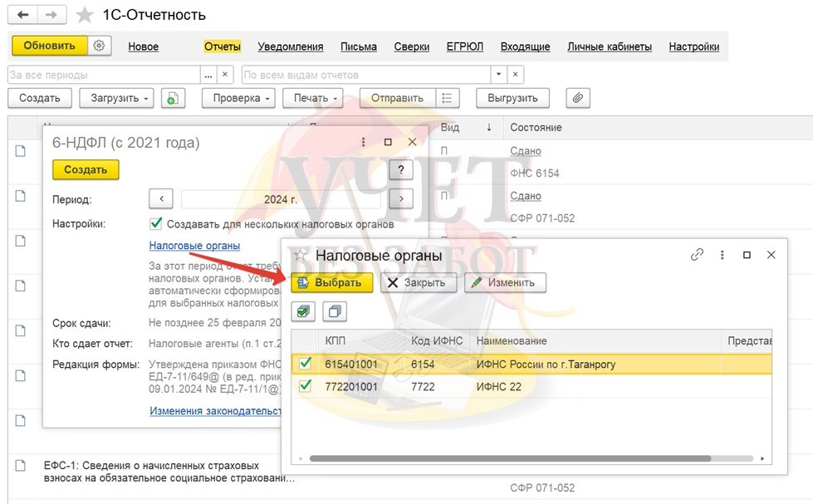The image size is (813, 504).
Task: Add 1С-Отчетность to favorites with the star
Action: click(x=85, y=15)
